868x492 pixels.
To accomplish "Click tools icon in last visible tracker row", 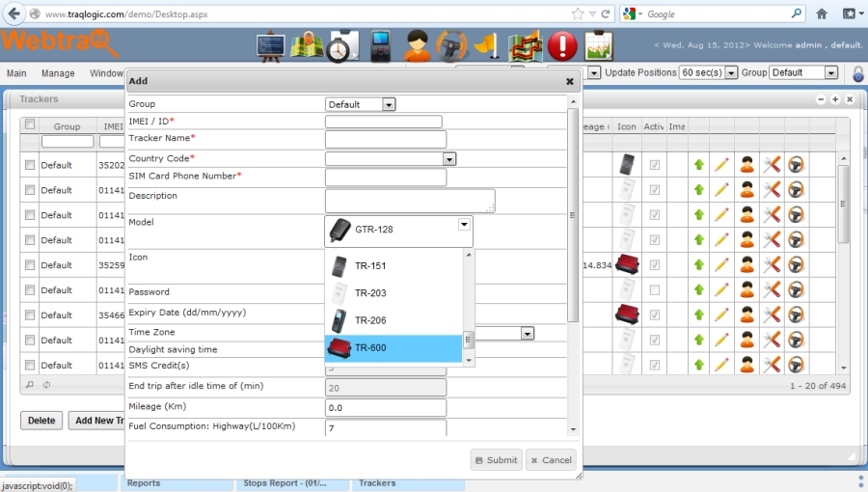I will tap(772, 365).
